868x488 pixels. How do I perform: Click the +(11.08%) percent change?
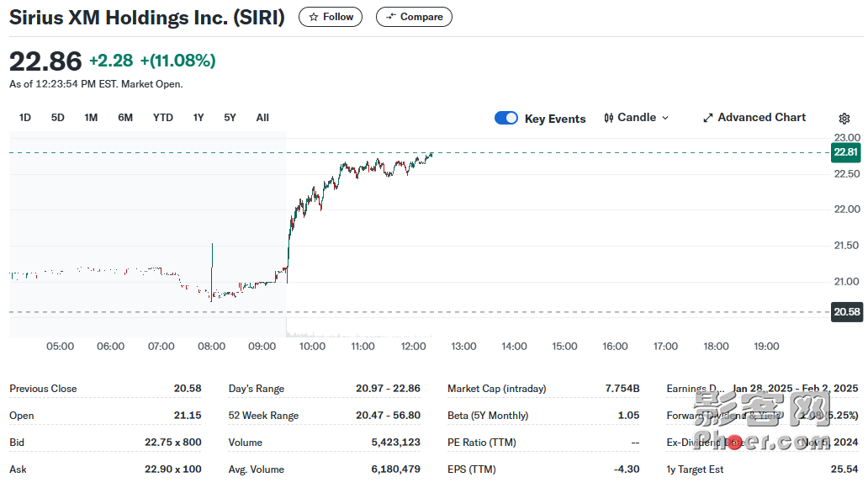[178, 61]
